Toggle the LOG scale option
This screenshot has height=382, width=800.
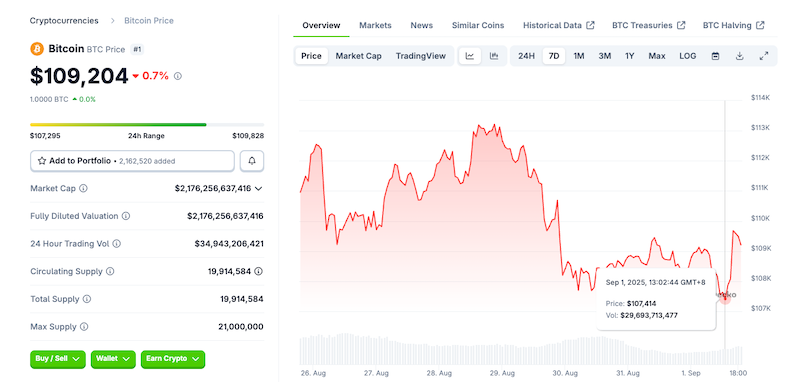[x=687, y=56]
